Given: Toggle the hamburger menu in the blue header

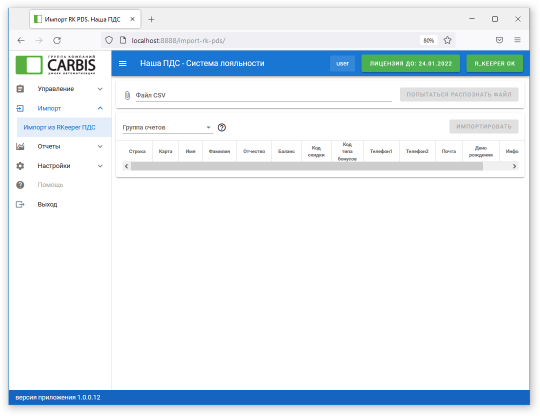Looking at the screenshot, I should click(123, 63).
